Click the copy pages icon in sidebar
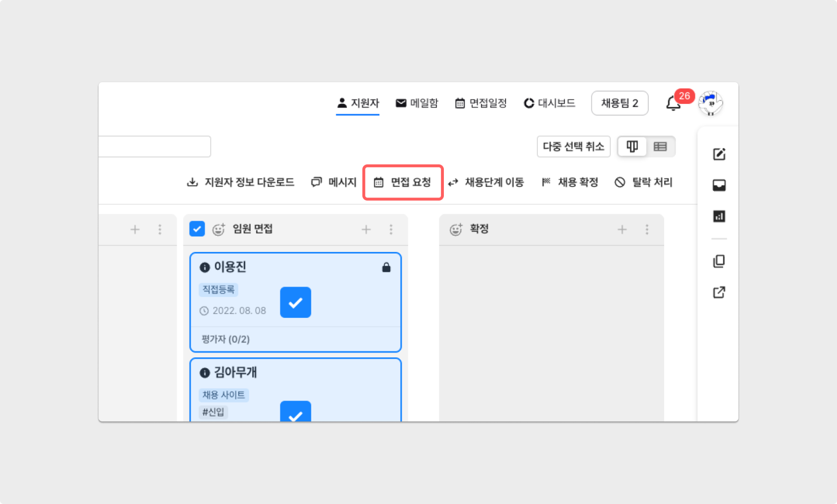 (719, 261)
